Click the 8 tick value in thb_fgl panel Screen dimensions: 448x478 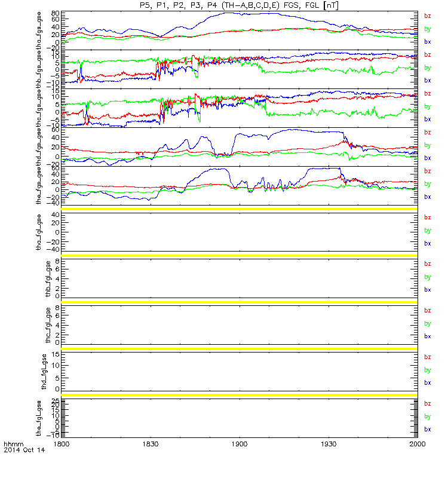57,261
